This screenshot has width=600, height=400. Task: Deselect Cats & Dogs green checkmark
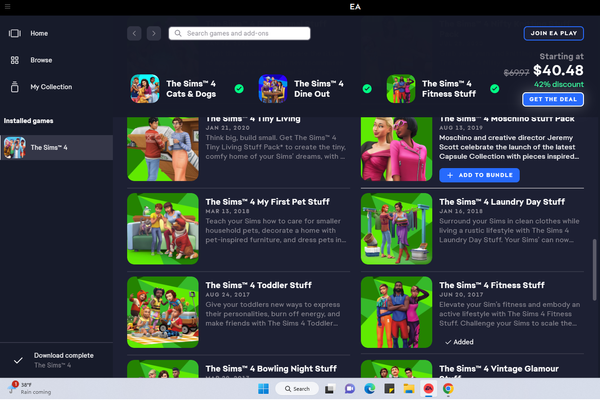tap(239, 89)
